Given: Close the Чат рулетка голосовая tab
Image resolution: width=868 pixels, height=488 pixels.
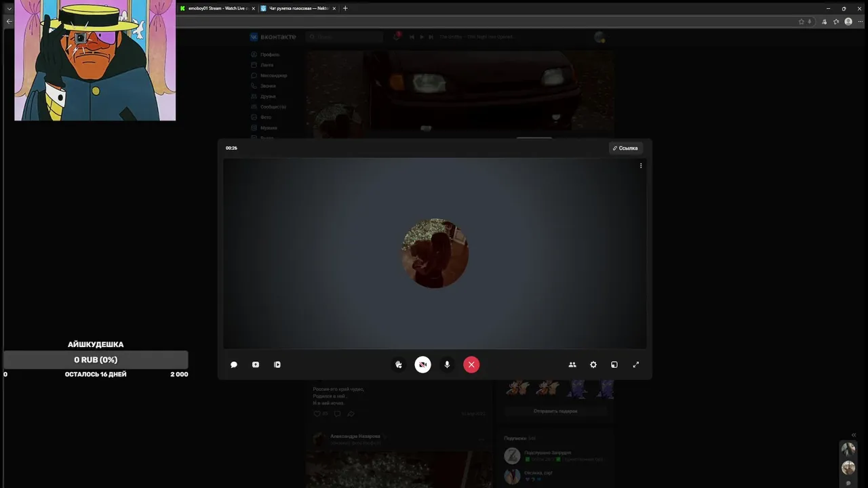Looking at the screenshot, I should click(334, 8).
